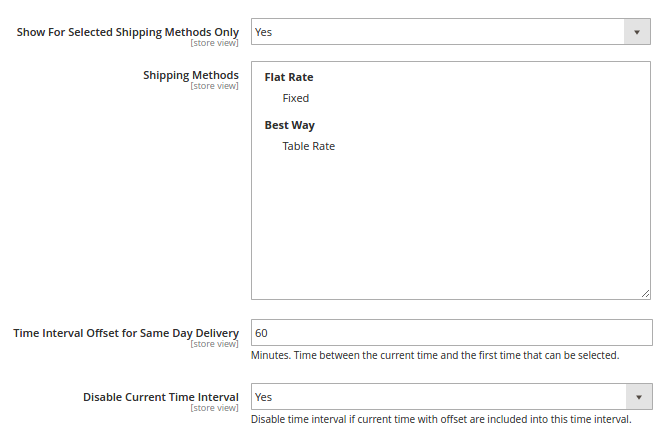The width and height of the screenshot is (659, 447).
Task: Select Fixed under Flat Rate
Action: click(x=296, y=98)
